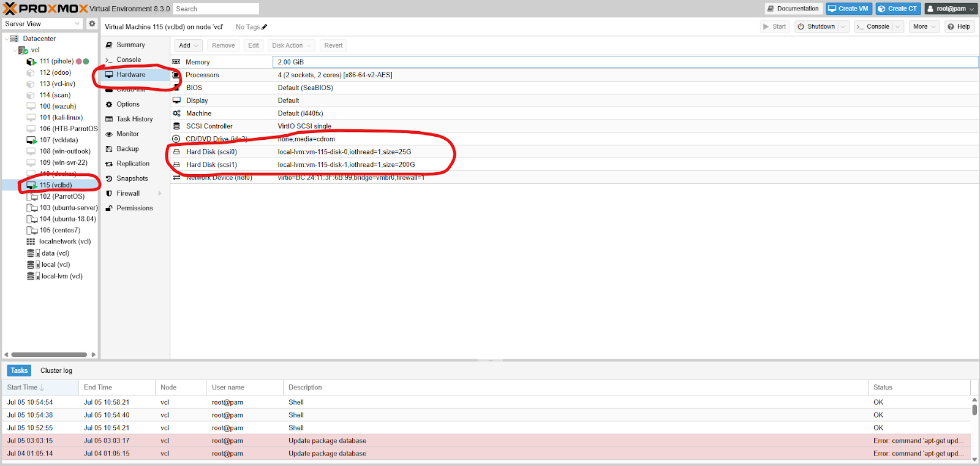Click the Create CT button
The height and width of the screenshot is (466, 980).
[x=898, y=9]
